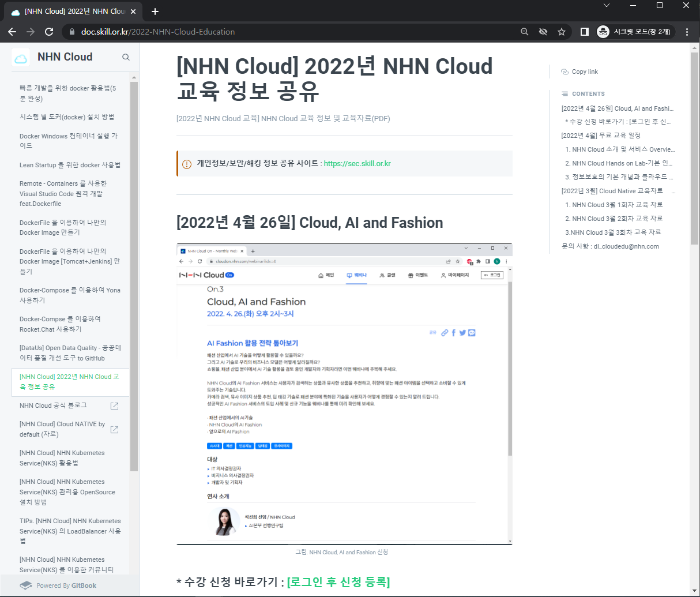Click the sidebar navigation scrollbar thumb

pos(134,277)
